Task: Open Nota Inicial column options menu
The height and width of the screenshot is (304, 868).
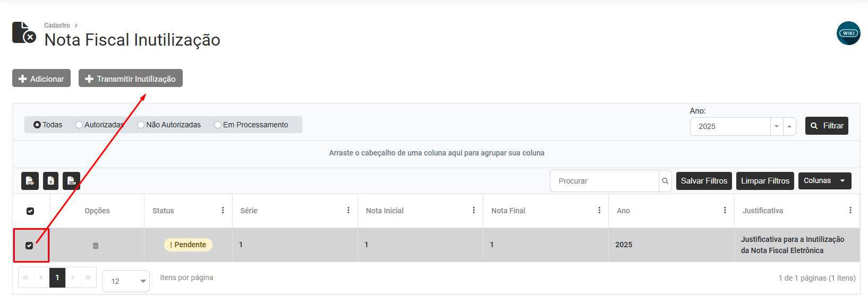Action: point(474,211)
